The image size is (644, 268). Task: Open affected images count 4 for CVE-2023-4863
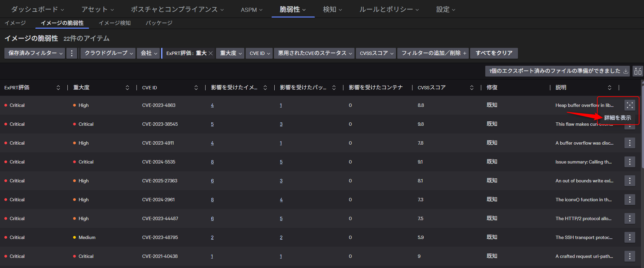212,105
